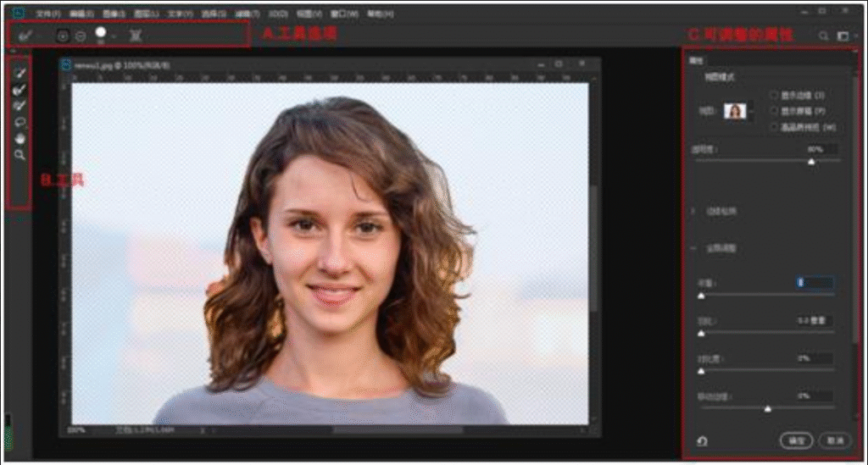
Task: Select the Brush tool in left toolbar
Action: [x=19, y=105]
